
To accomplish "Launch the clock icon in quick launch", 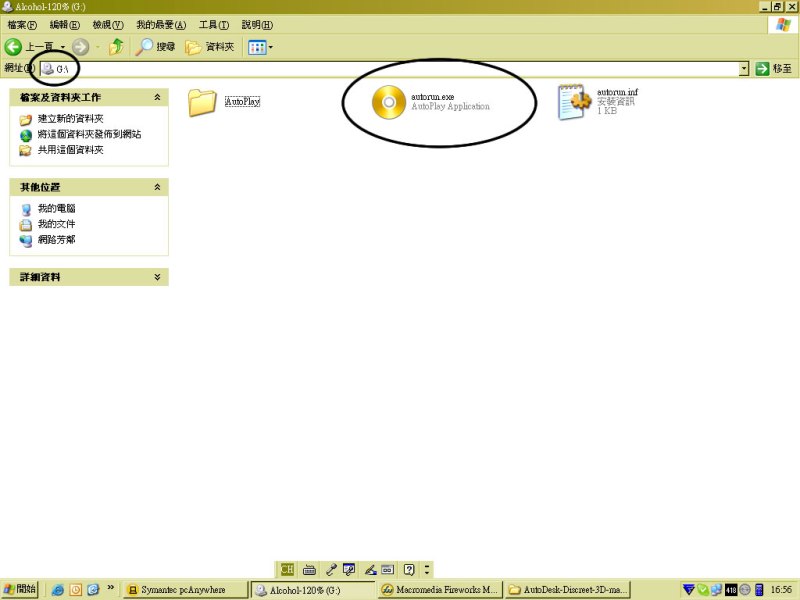I will pos(76,590).
